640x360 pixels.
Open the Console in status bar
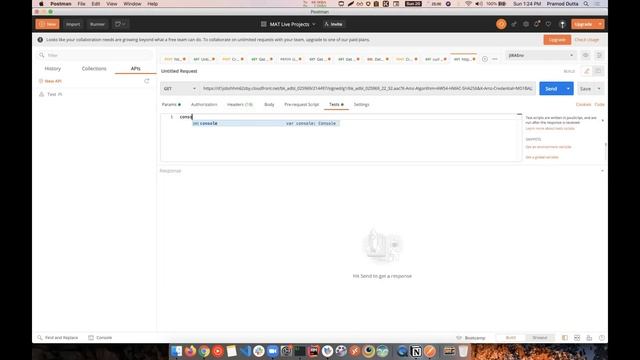(100, 338)
